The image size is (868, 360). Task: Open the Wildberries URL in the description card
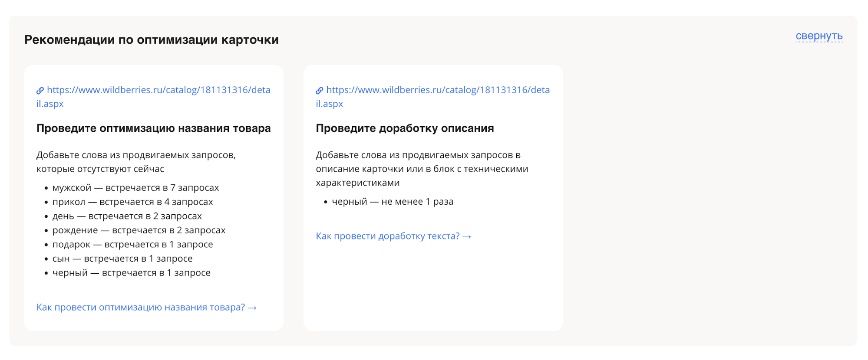pyautogui.click(x=438, y=90)
